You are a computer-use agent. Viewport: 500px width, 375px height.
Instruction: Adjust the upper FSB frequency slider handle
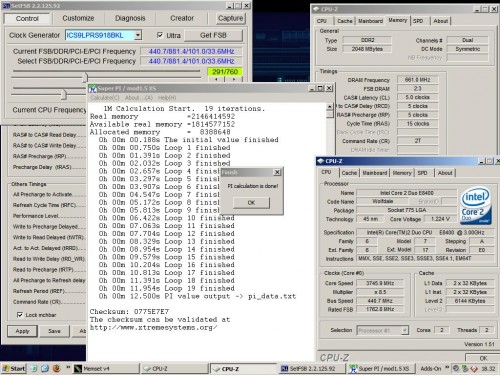(85, 77)
